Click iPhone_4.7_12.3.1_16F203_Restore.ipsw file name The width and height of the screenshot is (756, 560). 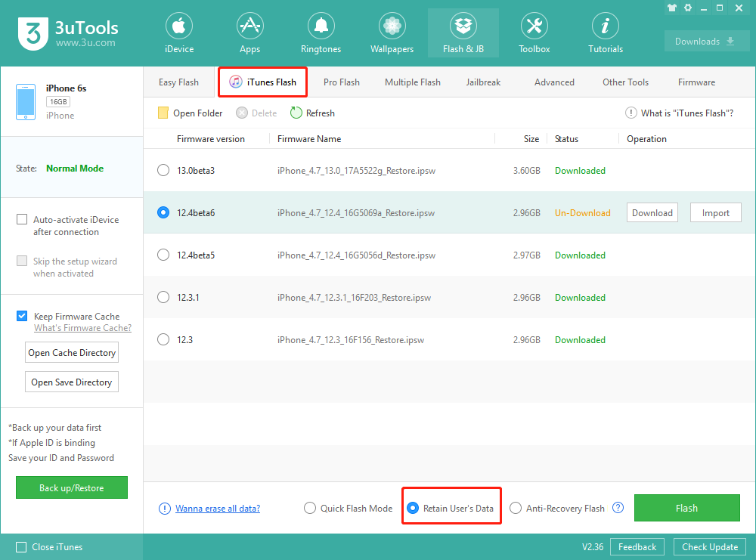(x=354, y=298)
